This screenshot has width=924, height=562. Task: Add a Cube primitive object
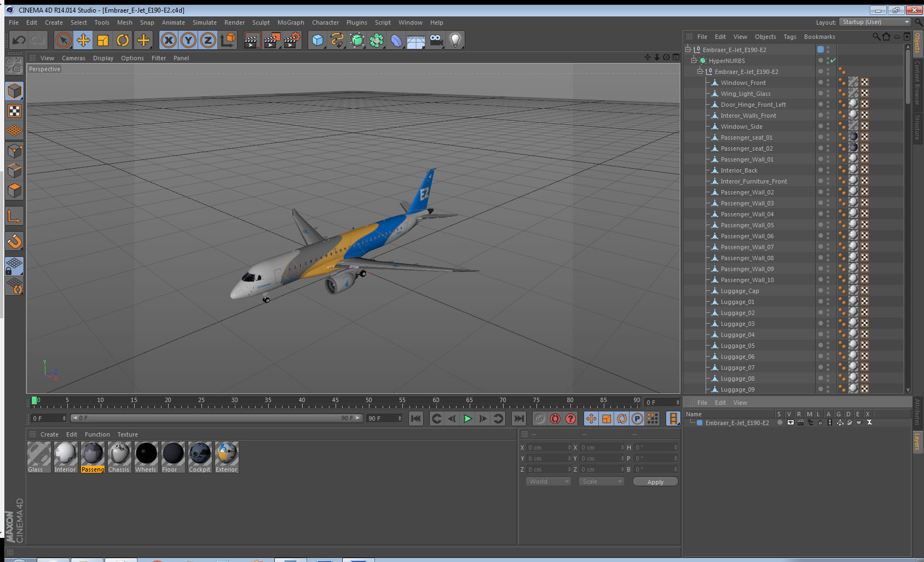coord(317,40)
